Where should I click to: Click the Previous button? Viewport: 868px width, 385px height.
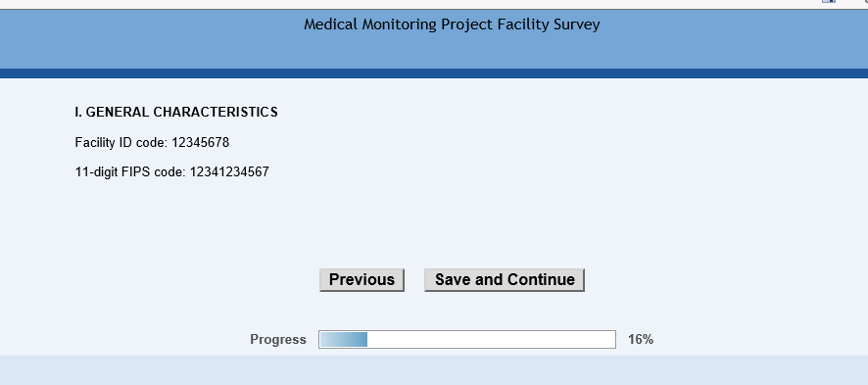pos(362,280)
